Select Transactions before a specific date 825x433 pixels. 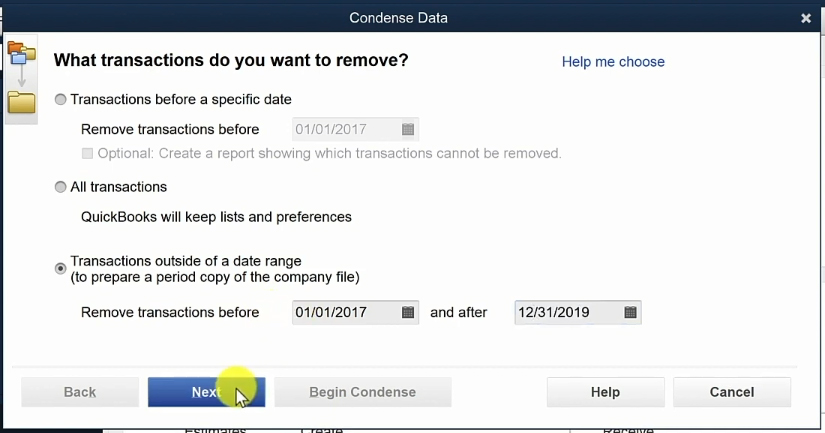pos(61,99)
